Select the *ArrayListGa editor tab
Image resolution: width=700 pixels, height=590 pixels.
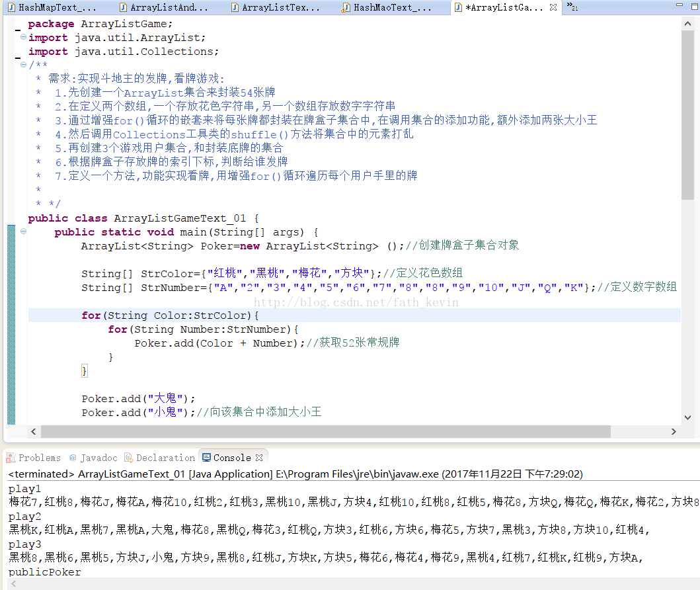pos(504,7)
